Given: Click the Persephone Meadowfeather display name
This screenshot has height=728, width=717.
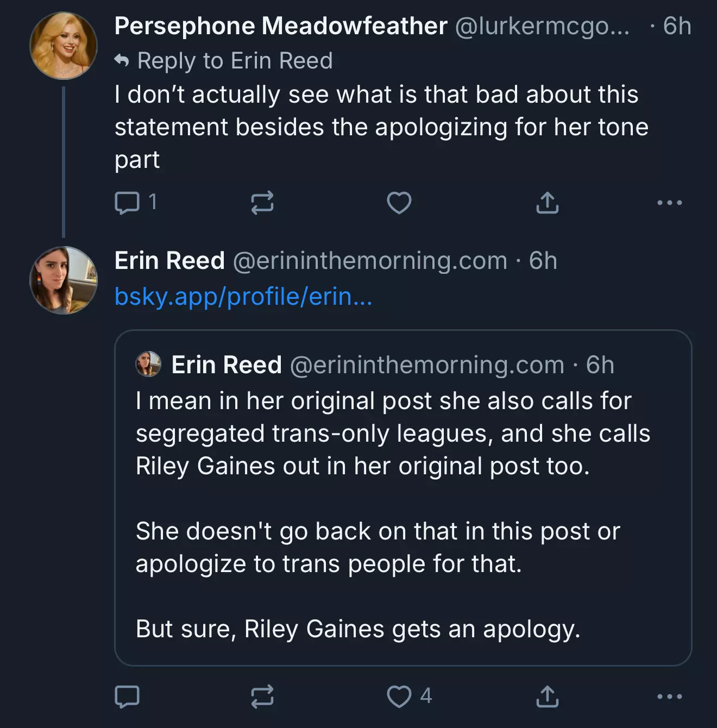Looking at the screenshot, I should coord(281,26).
